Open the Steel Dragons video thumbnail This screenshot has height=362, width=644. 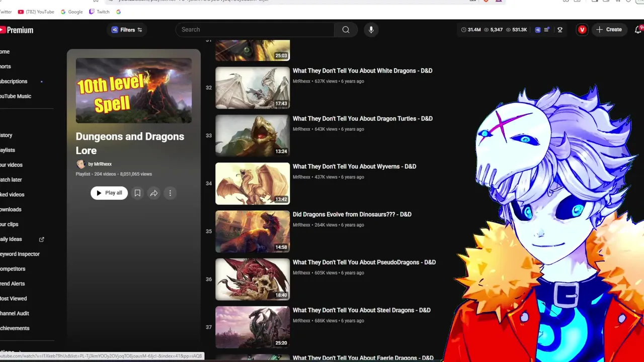click(253, 327)
